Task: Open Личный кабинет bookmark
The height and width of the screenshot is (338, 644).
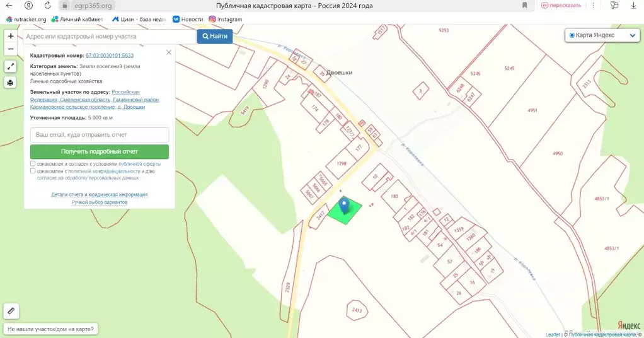Action: 77,20
